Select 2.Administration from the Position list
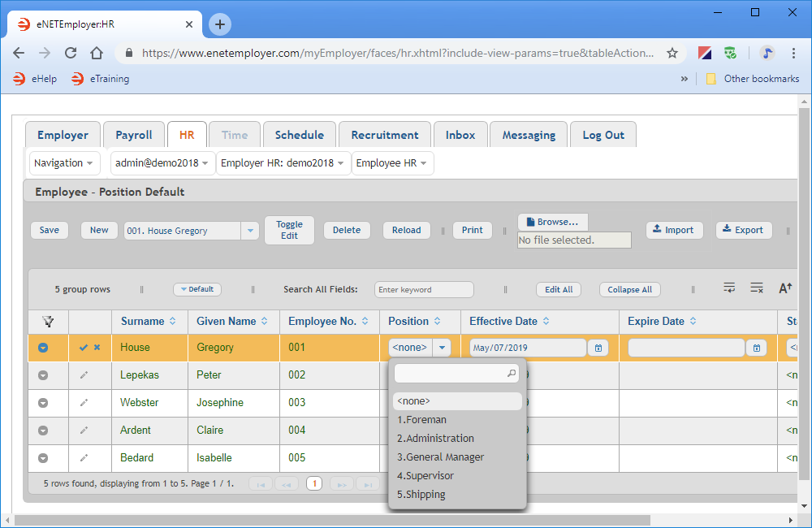The image size is (812, 528). pos(436,438)
